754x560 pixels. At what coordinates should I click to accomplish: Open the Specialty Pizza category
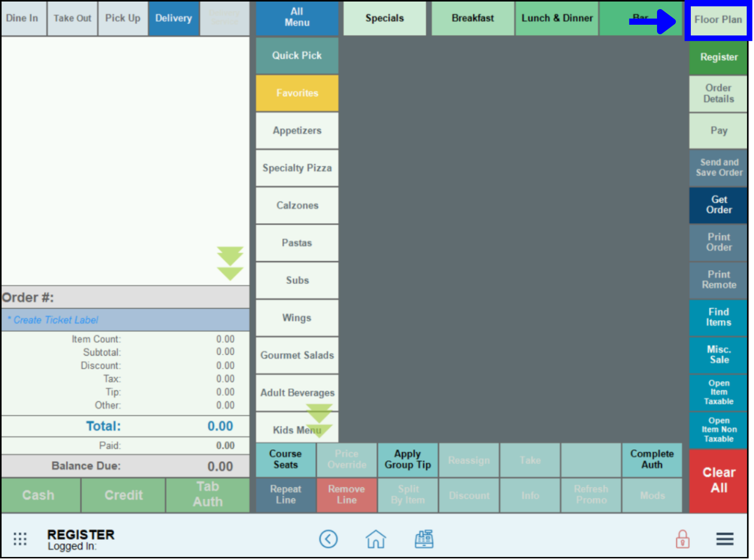pos(297,168)
